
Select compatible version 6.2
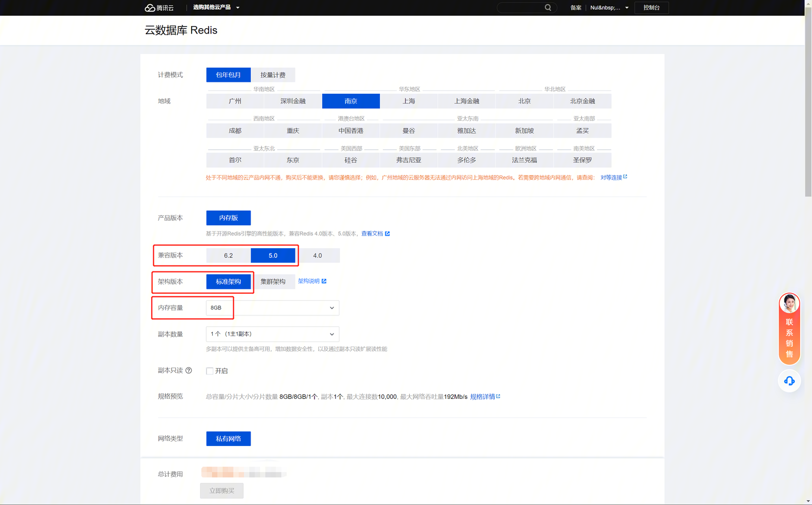228,255
